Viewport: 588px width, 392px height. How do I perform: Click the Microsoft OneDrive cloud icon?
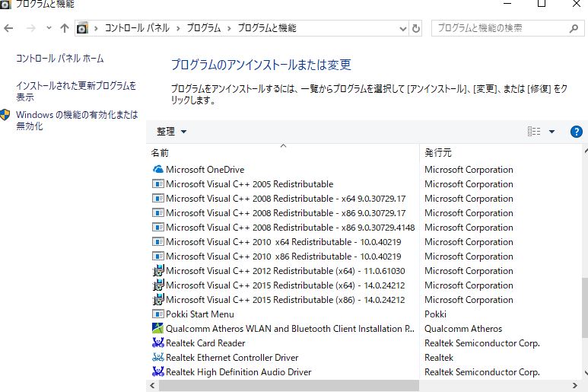(158, 170)
